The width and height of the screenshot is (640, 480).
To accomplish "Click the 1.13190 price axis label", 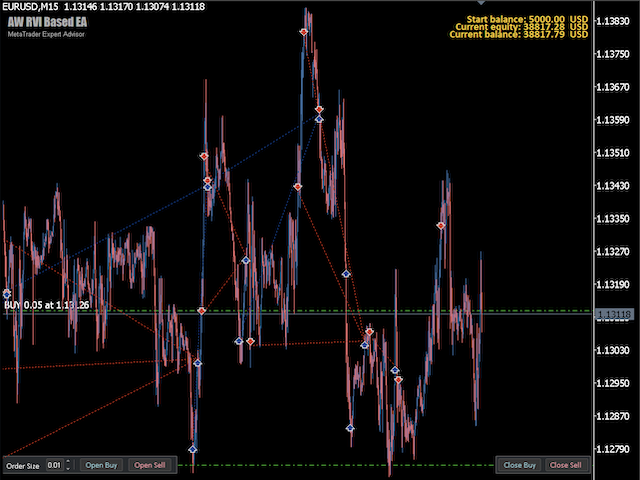I will click(613, 284).
